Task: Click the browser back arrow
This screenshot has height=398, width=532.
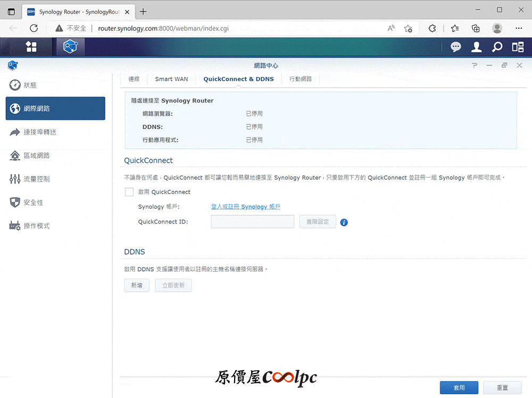Action: coord(13,28)
